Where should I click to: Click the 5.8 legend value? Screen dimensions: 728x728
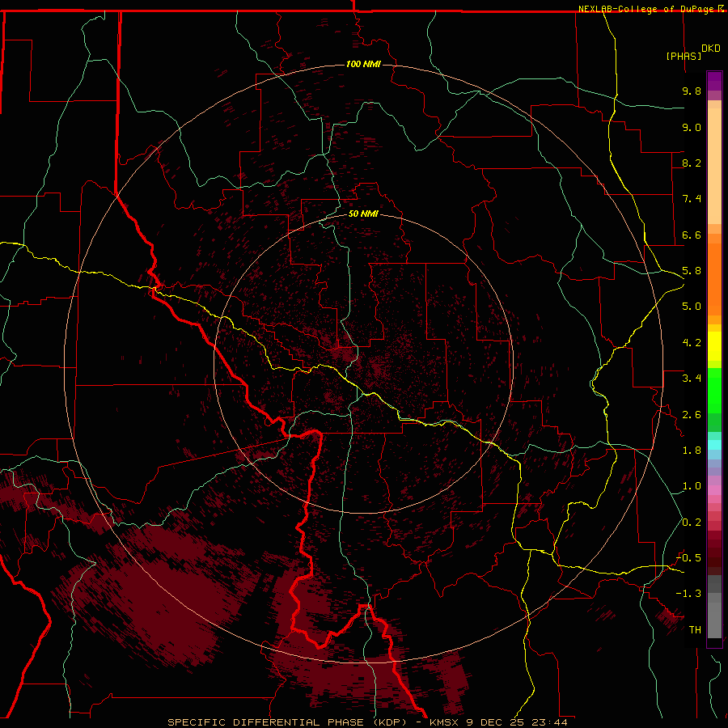692,271
